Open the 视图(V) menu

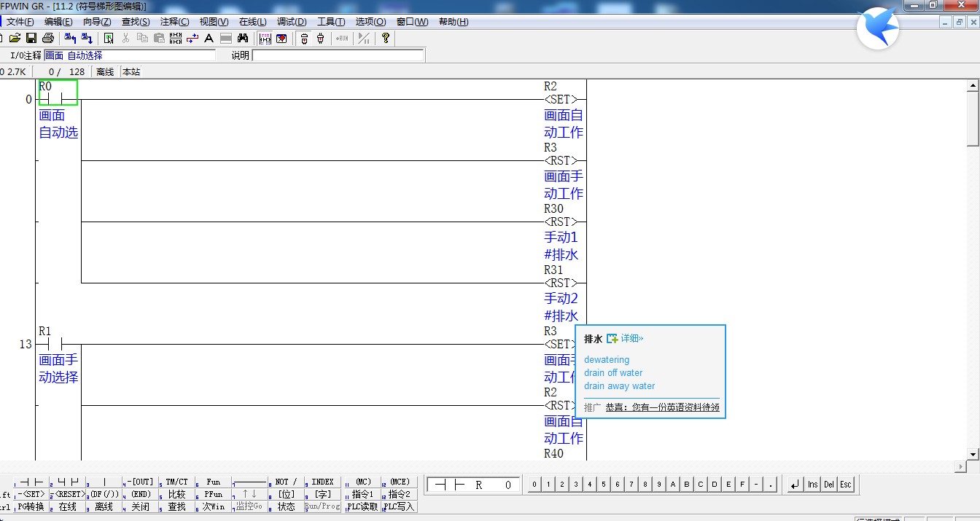click(x=214, y=22)
